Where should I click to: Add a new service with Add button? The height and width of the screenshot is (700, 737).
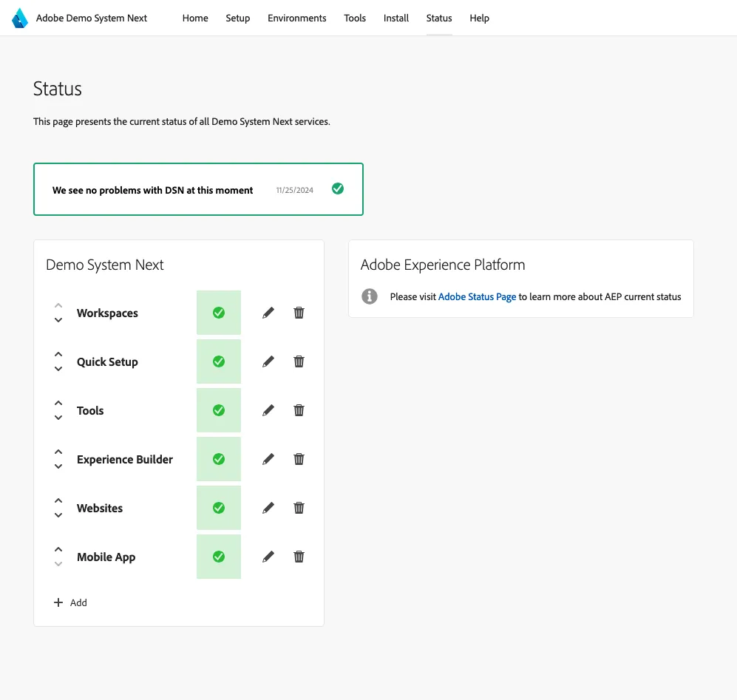pos(70,602)
